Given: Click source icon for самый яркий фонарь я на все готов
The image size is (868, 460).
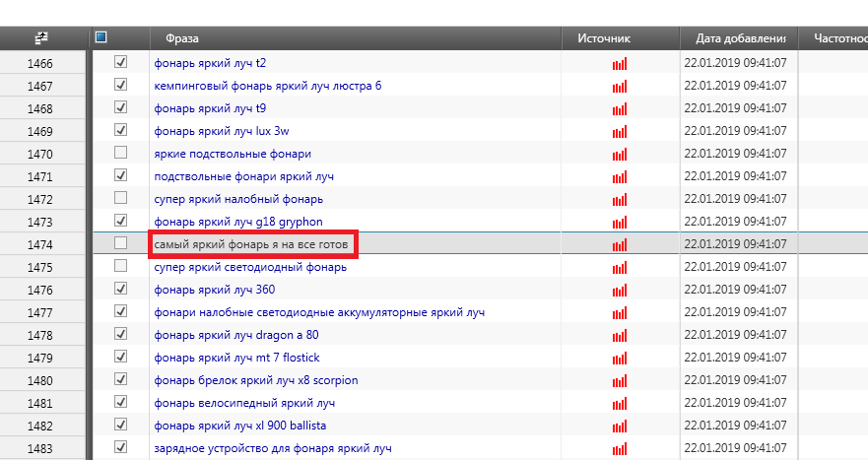Looking at the screenshot, I should [x=620, y=245].
